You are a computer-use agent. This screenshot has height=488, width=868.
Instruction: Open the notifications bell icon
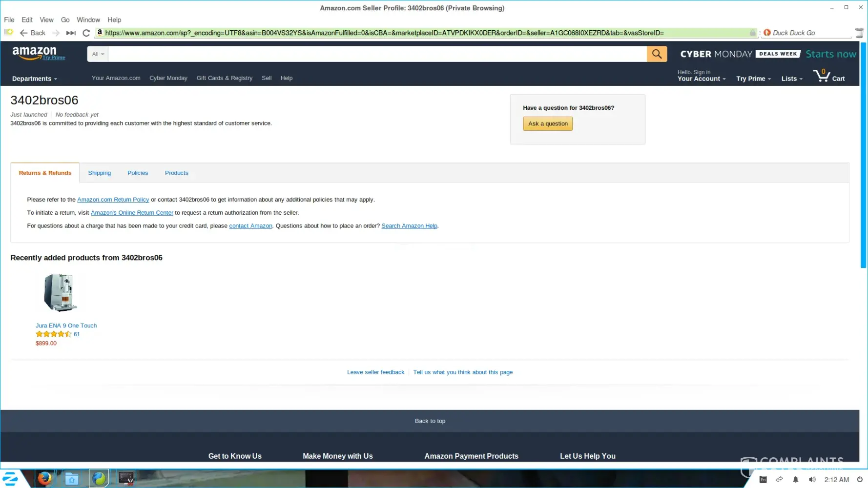point(796,480)
